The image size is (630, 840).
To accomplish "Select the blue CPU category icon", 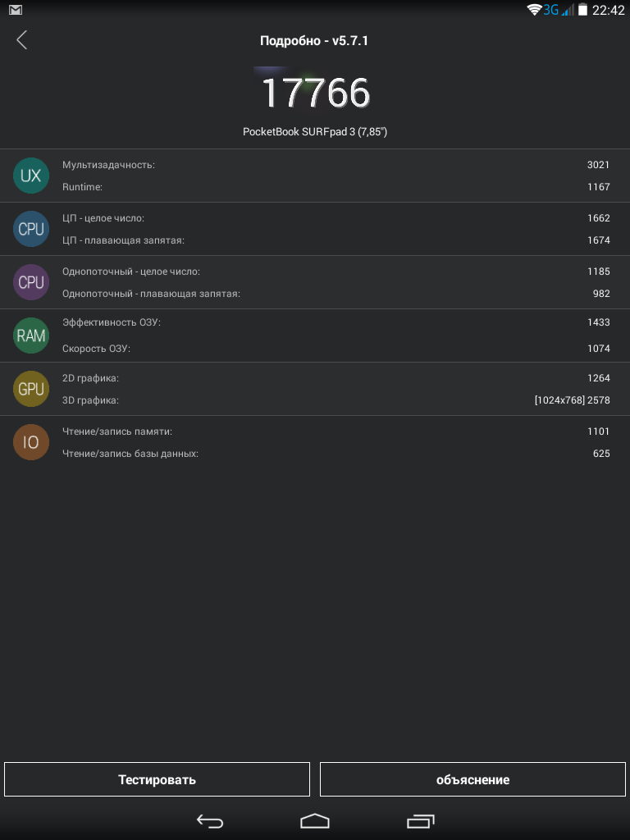I will pyautogui.click(x=31, y=229).
